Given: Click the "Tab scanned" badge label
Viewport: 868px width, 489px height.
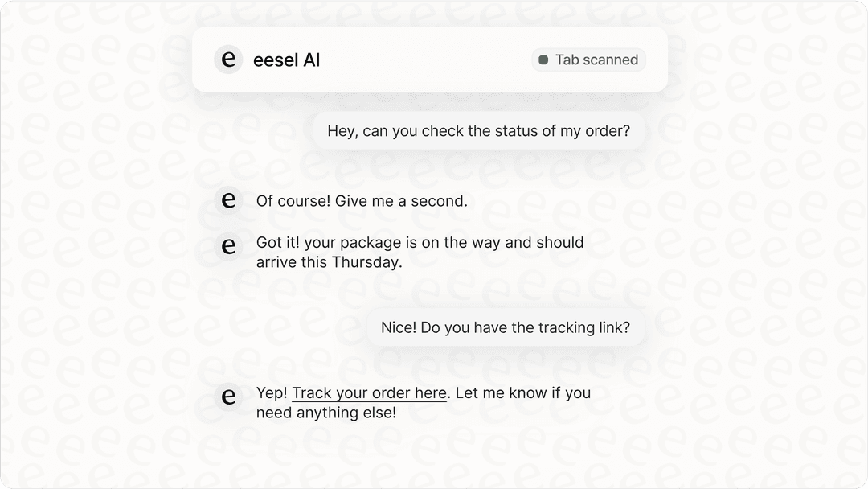Looking at the screenshot, I should point(596,60).
